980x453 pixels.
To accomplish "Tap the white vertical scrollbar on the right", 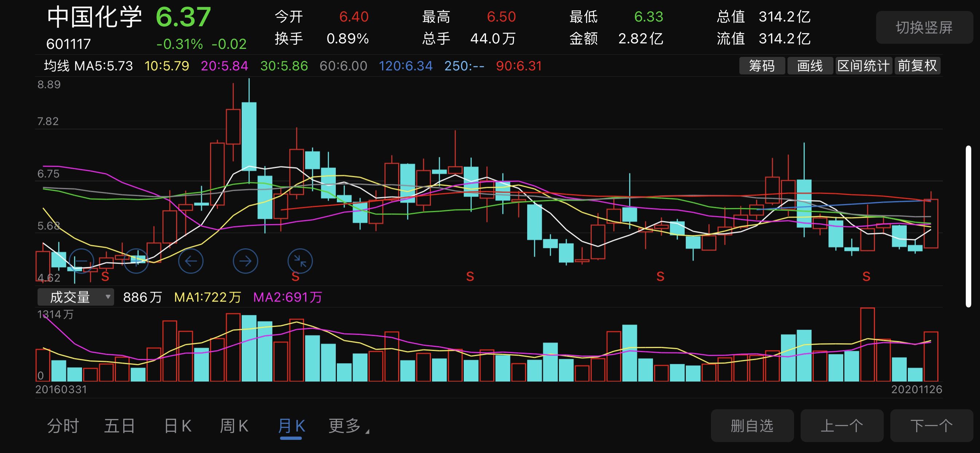I will click(x=969, y=226).
